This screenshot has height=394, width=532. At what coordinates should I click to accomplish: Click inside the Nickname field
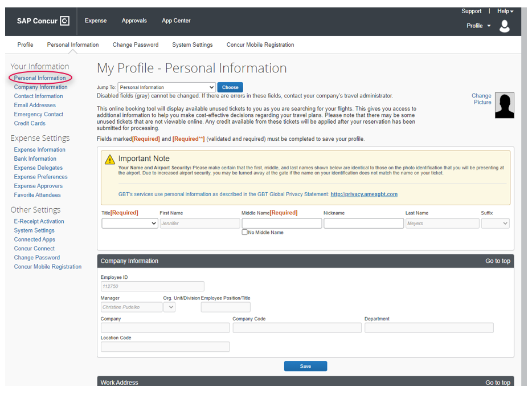pyautogui.click(x=363, y=223)
